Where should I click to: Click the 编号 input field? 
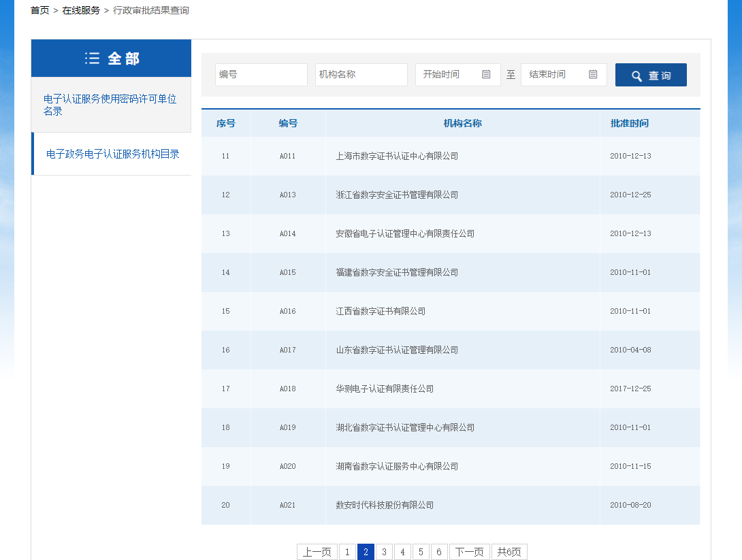[x=261, y=75]
